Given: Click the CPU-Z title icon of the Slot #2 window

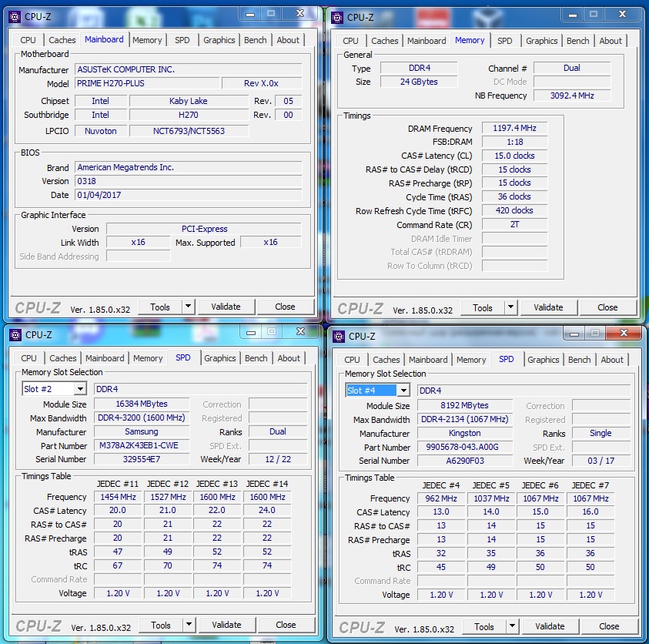Looking at the screenshot, I should tap(15, 334).
